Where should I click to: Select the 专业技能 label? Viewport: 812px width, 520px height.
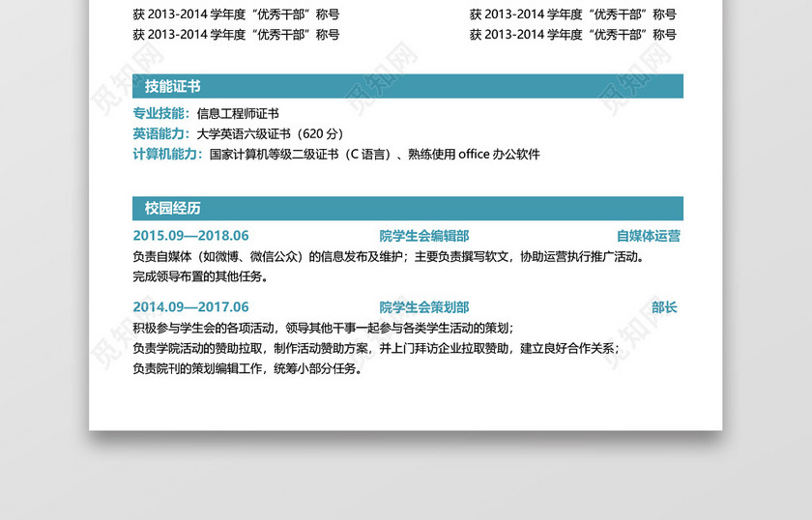coord(161,113)
